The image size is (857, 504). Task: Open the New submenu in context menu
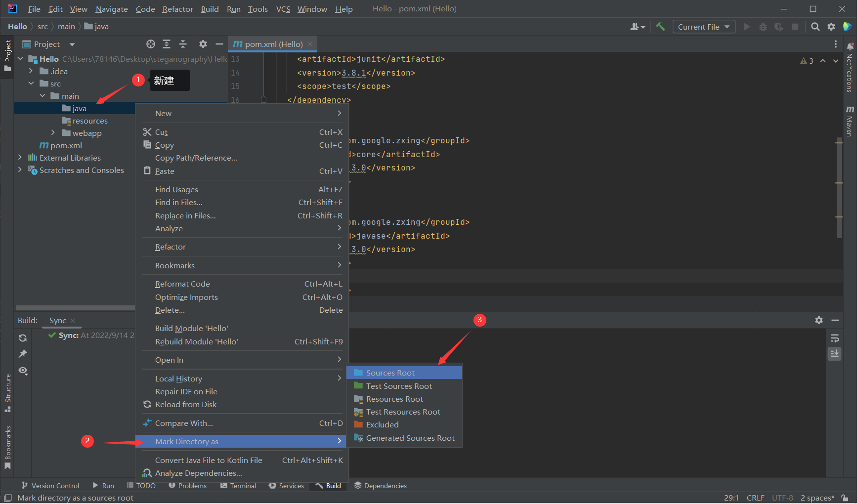coord(242,113)
